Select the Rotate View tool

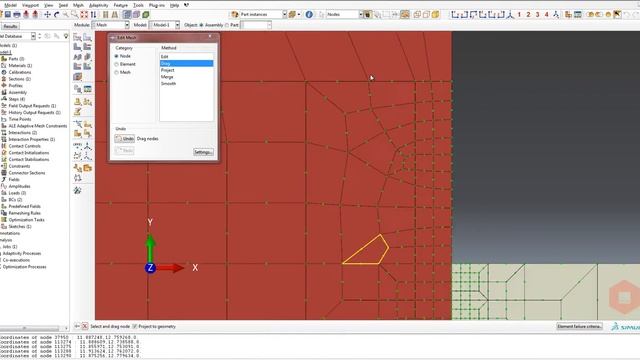click(56, 15)
